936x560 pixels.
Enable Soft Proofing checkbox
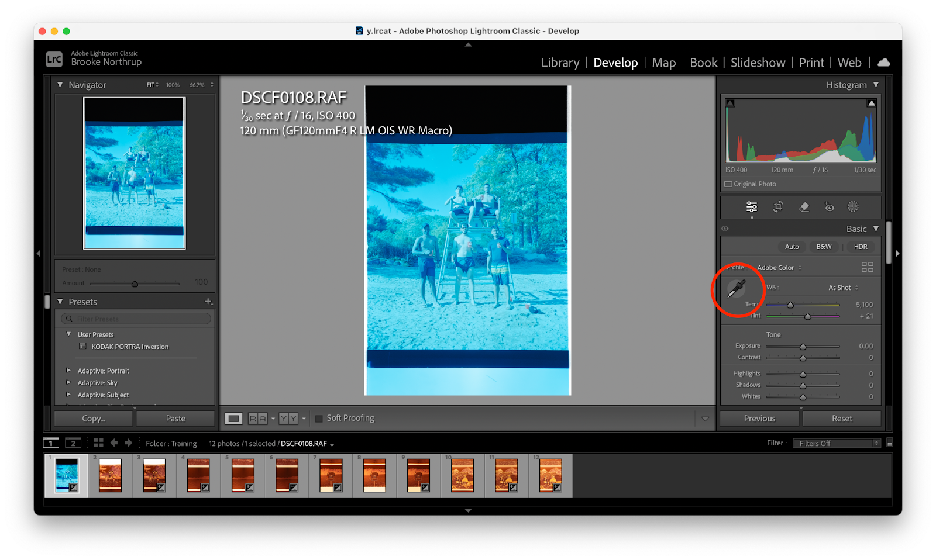(x=319, y=419)
